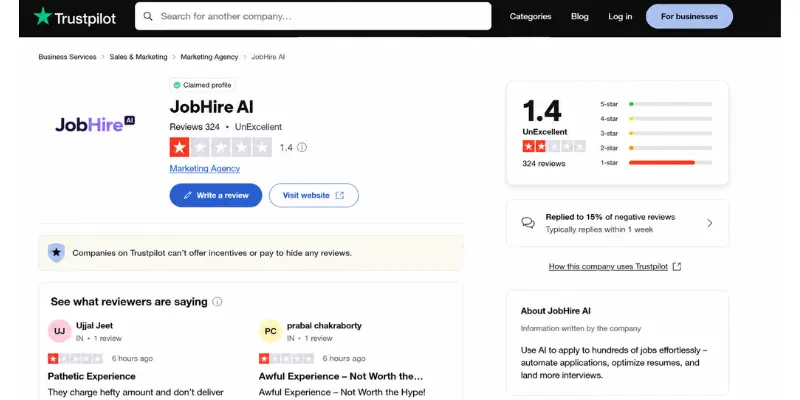Click the '324 reviews' text in rating card
800x400 pixels.
coord(543,164)
